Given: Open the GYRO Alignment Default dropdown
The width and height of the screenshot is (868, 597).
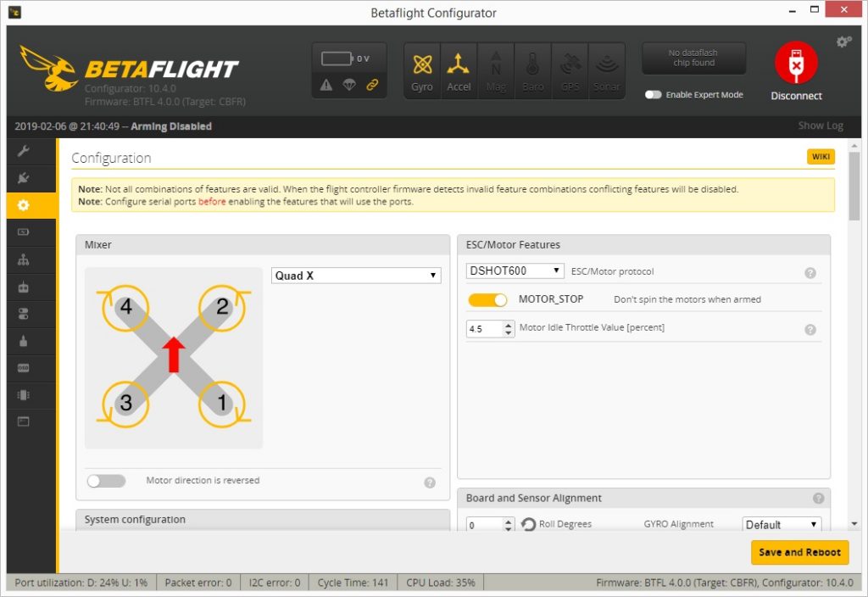Looking at the screenshot, I should coord(782,524).
